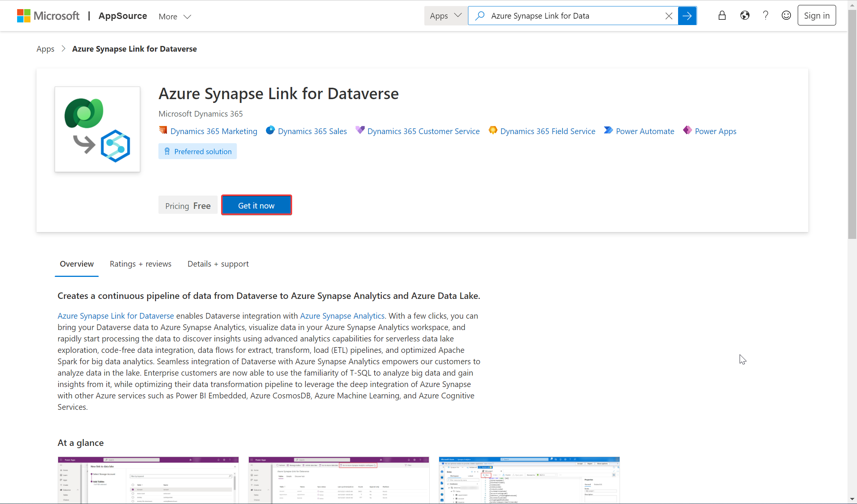This screenshot has width=857, height=504.
Task: Select the Details + support tab
Action: 218,264
